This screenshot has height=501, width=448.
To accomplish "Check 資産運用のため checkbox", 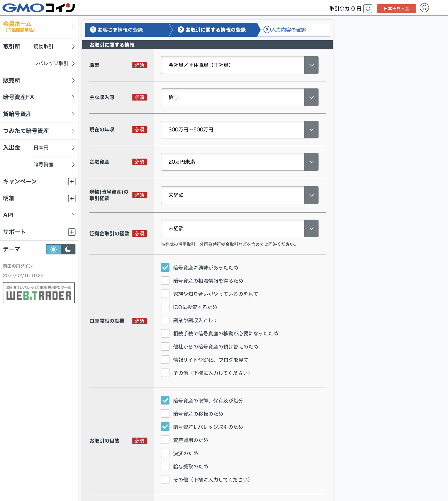I will point(165,440).
